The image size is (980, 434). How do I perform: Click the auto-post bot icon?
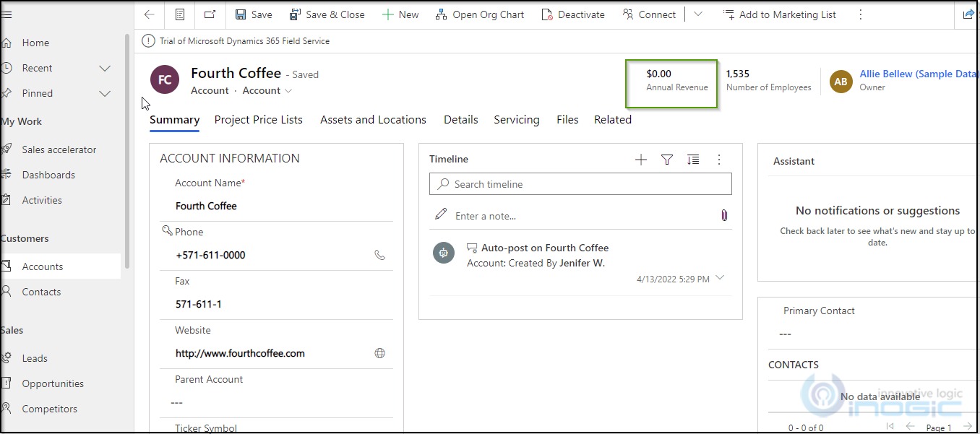pyautogui.click(x=443, y=253)
